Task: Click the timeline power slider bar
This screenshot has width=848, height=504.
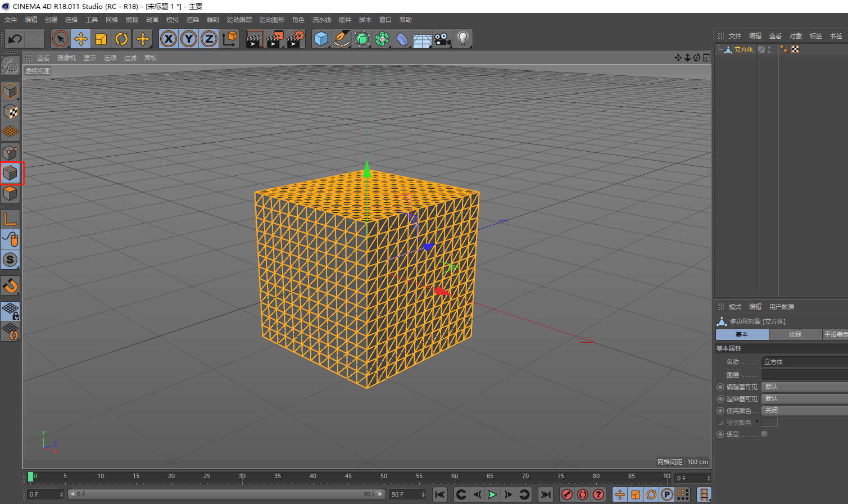Action: coord(226,494)
